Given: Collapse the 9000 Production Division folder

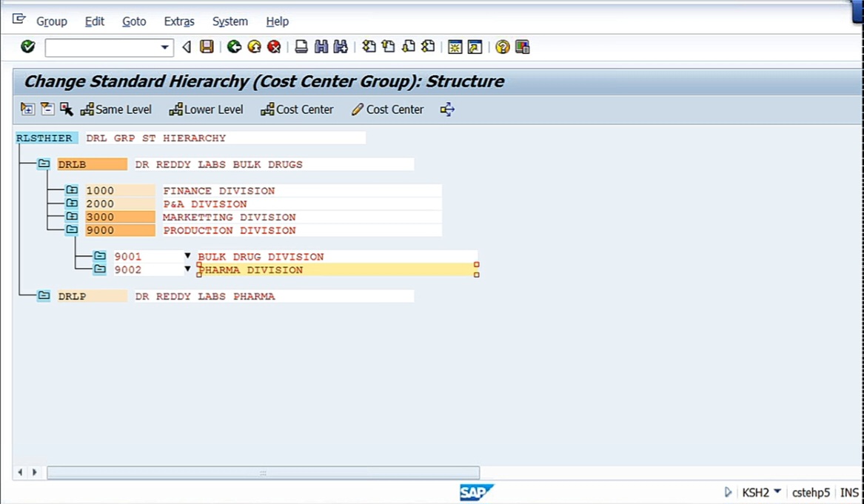Looking at the screenshot, I should click(x=72, y=229).
